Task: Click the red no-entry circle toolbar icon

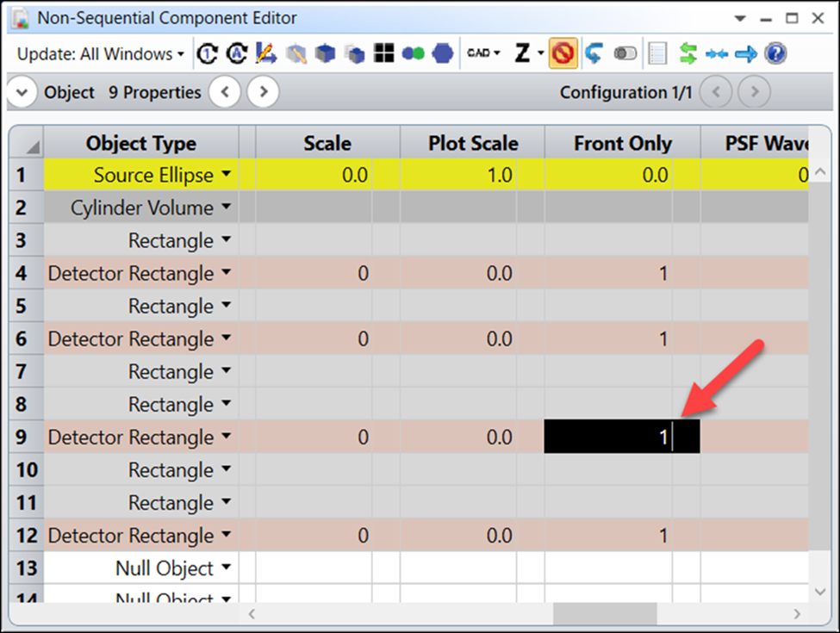Action: pyautogui.click(x=563, y=53)
